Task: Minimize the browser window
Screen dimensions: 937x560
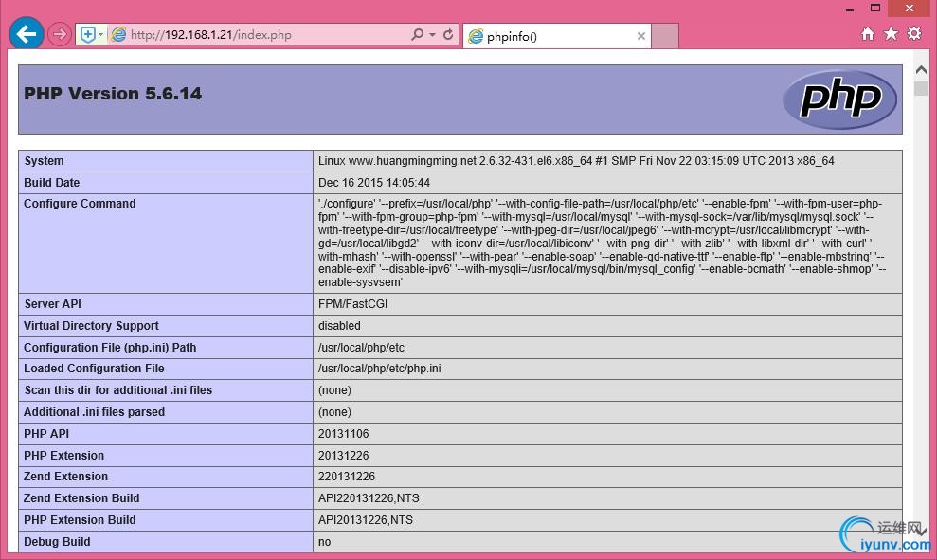Action: (850, 9)
